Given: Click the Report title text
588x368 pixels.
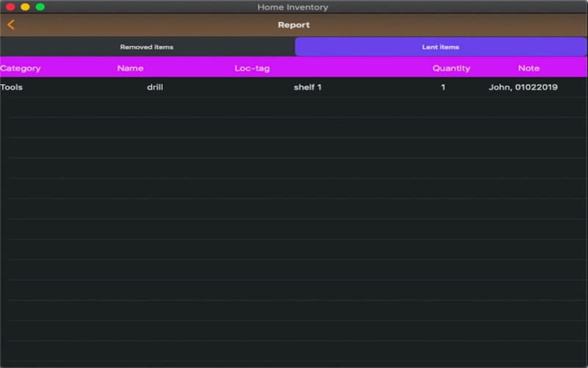Looking at the screenshot, I should pyautogui.click(x=293, y=25).
